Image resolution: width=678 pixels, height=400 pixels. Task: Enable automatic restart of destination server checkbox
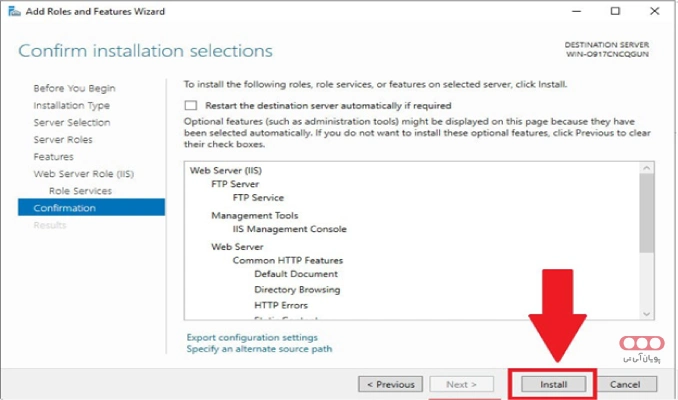(191, 105)
